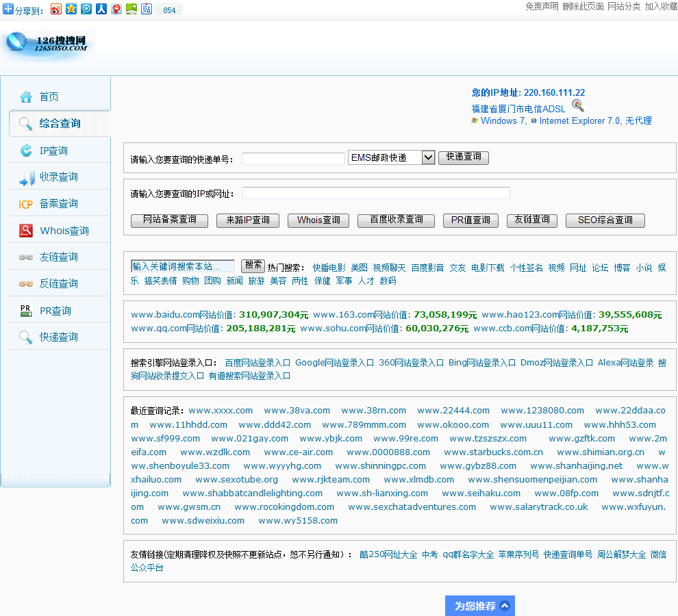Share via the red figure icon

tap(116, 9)
